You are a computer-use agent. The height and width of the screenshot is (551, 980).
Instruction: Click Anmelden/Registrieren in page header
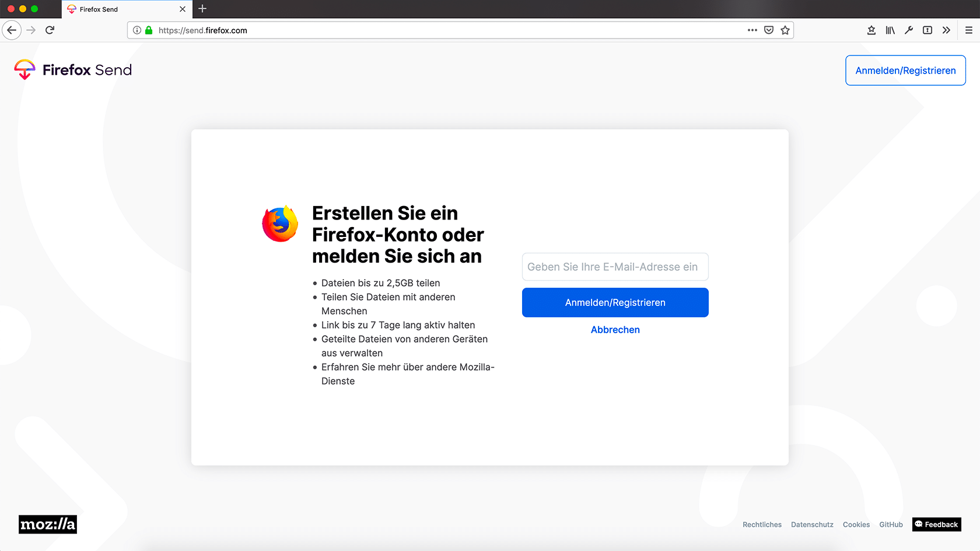coord(905,71)
